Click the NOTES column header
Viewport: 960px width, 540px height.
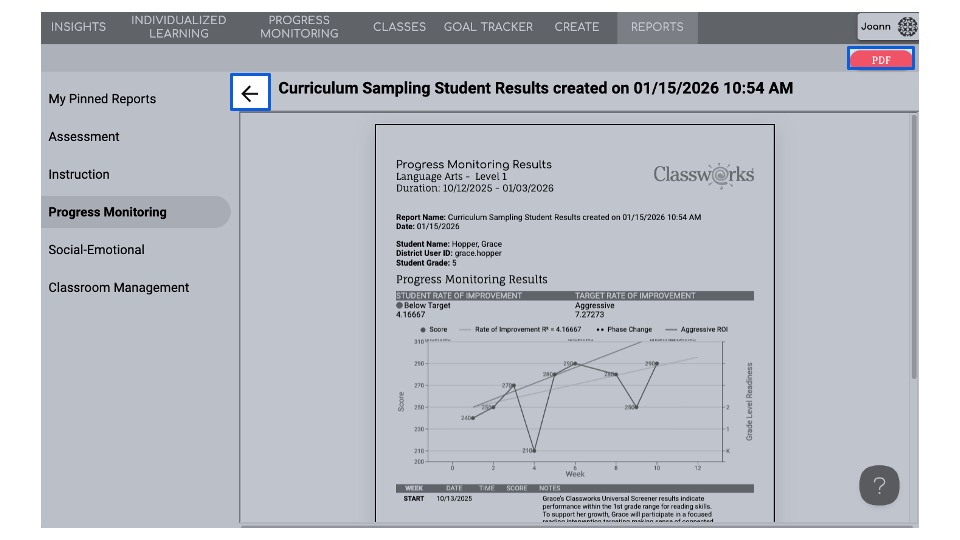(550, 489)
